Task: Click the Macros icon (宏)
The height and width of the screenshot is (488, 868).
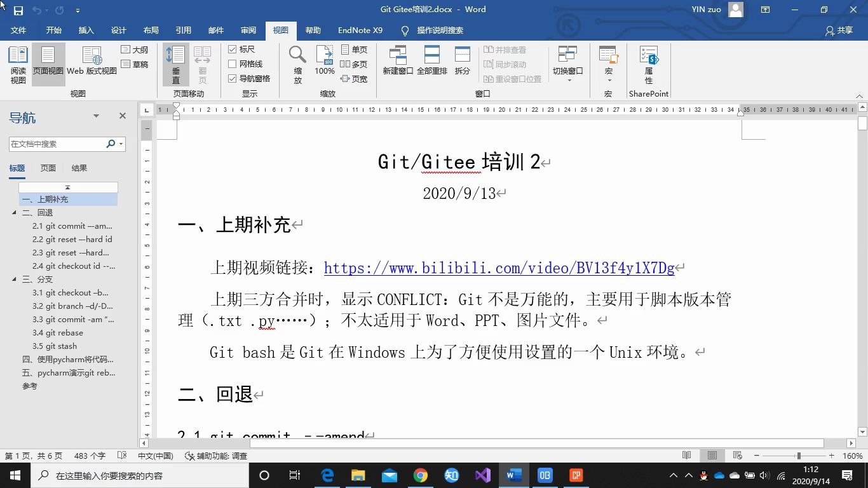Action: [x=608, y=55]
